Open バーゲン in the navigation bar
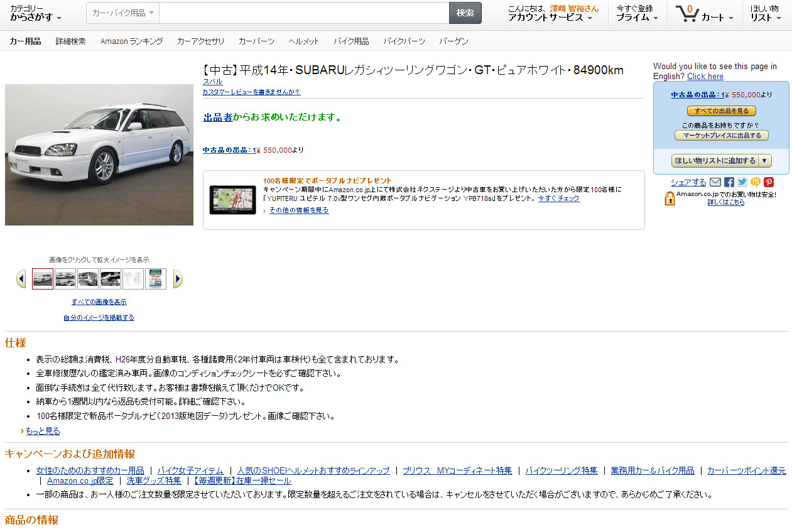 click(453, 41)
